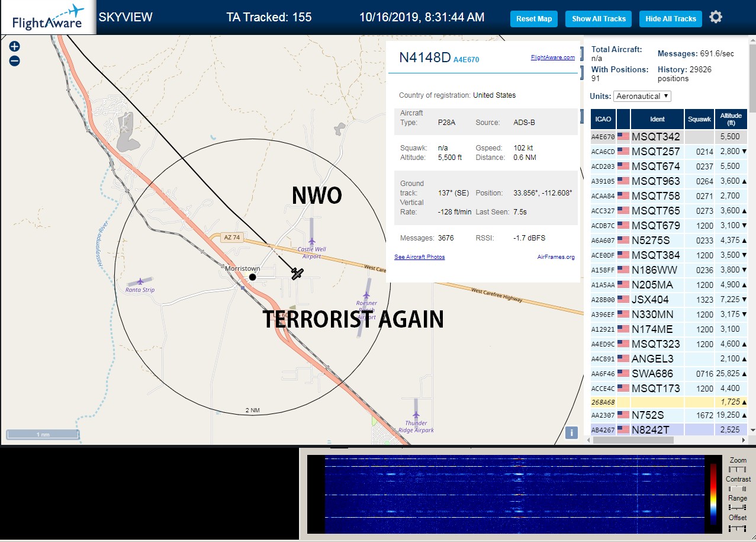Click the Ranta Strip airfield icon
This screenshot has height=542, width=756.
tap(140, 282)
